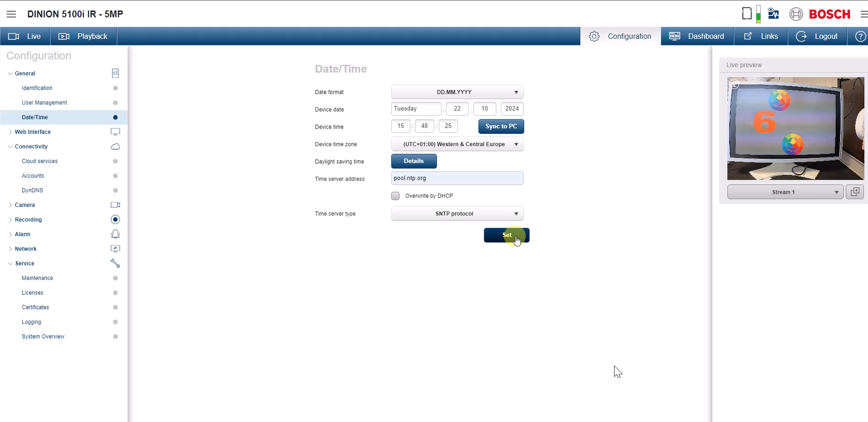Click the status dot beside Cloud services
This screenshot has height=422, width=868.
[115, 161]
